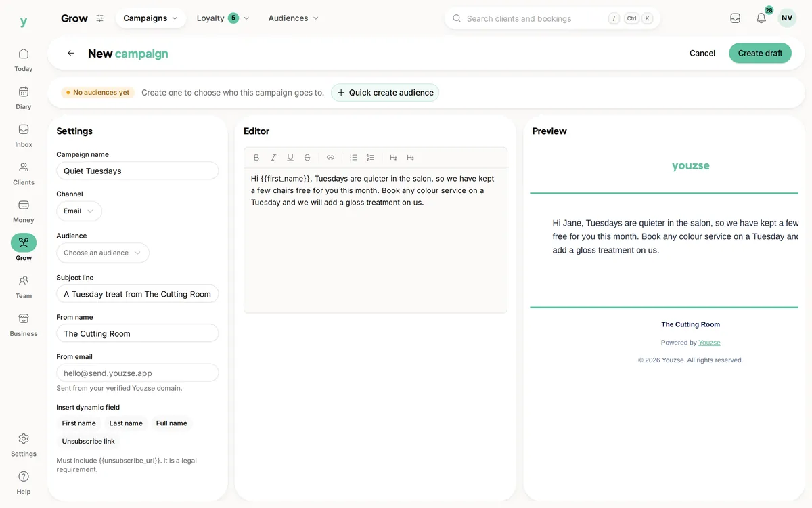Open the Team section
812x508 pixels.
pos(24,287)
